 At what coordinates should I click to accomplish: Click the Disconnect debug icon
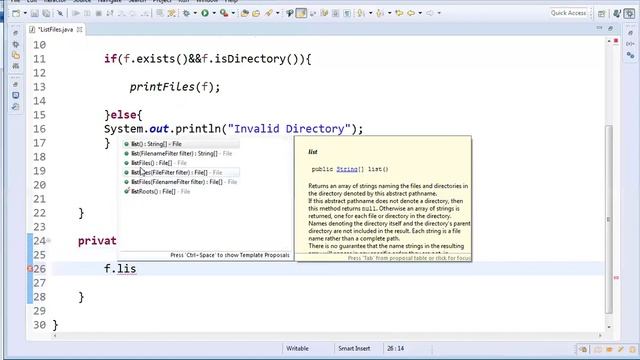pos(110,13)
